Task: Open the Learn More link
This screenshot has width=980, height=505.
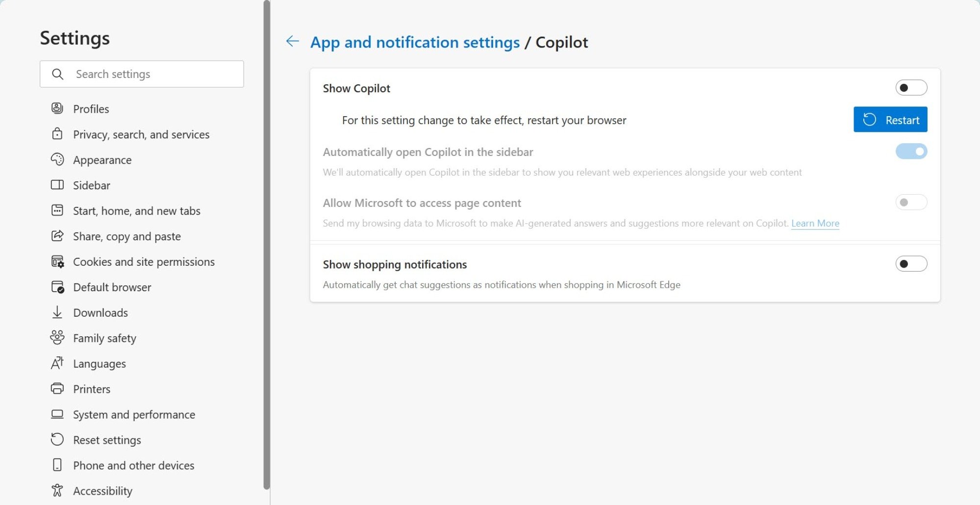Action: tap(815, 224)
